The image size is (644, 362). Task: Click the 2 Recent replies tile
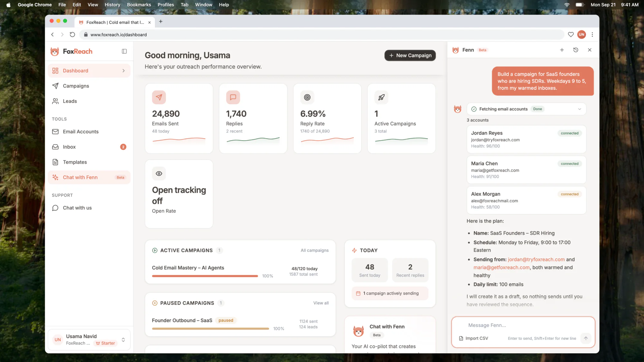click(x=410, y=270)
